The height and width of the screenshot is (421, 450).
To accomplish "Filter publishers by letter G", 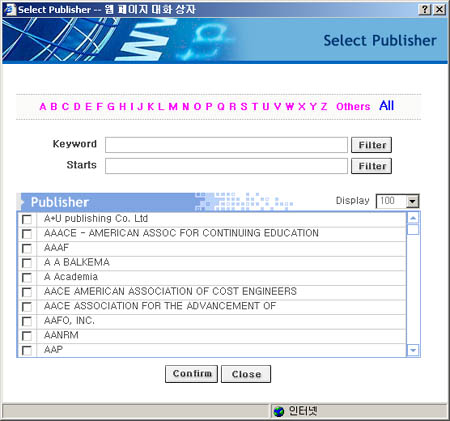I will [x=111, y=107].
